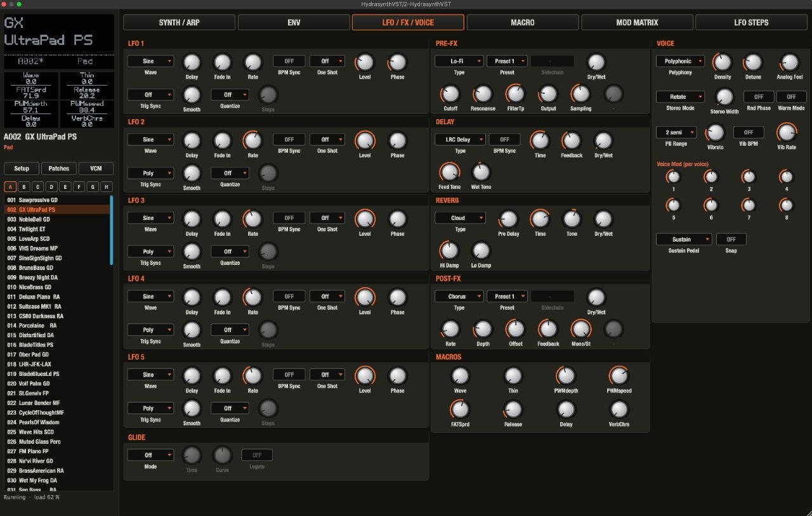Toggle the Warm Mode switch
Image resolution: width=812 pixels, height=516 pixels.
[x=791, y=97]
